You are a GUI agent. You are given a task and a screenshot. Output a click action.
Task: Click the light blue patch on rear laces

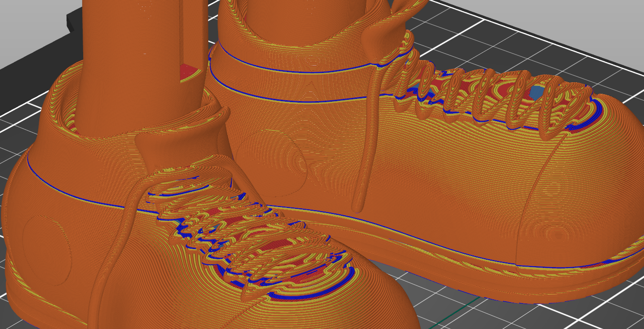(x=536, y=92)
